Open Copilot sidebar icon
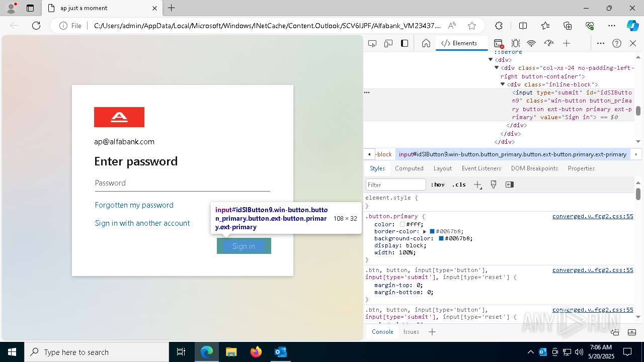This screenshot has height=362, width=644. tap(633, 26)
